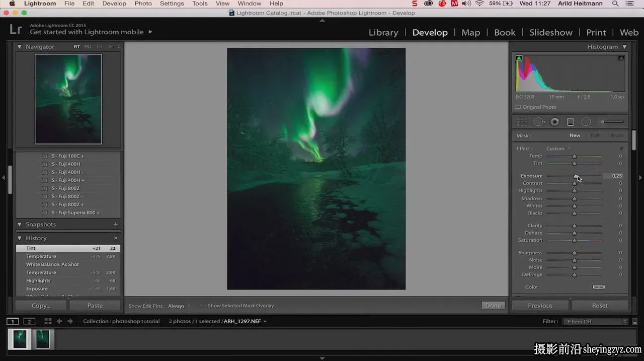
Task: Switch to the Library module
Action: click(x=383, y=32)
